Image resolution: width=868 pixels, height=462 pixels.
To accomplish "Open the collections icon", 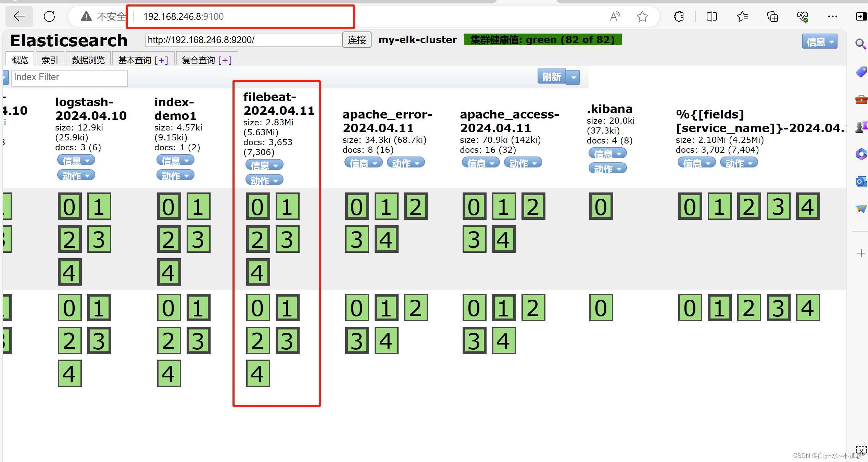I will click(x=772, y=16).
